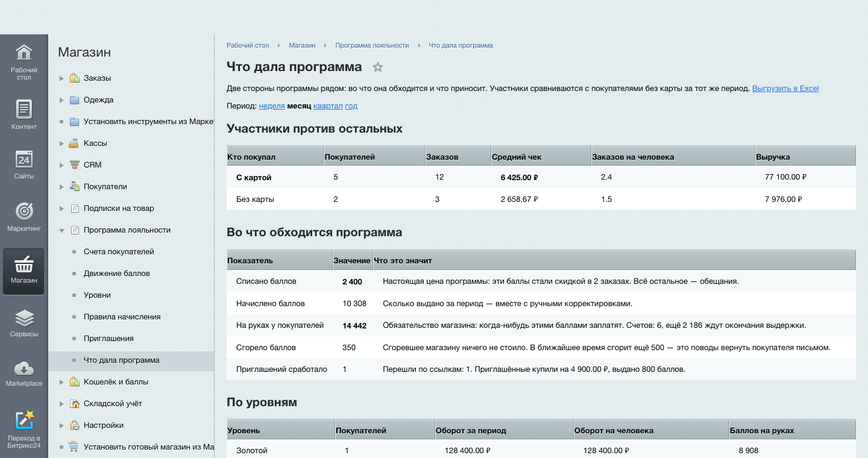Click the Магазин breadcrumb link

(x=302, y=45)
